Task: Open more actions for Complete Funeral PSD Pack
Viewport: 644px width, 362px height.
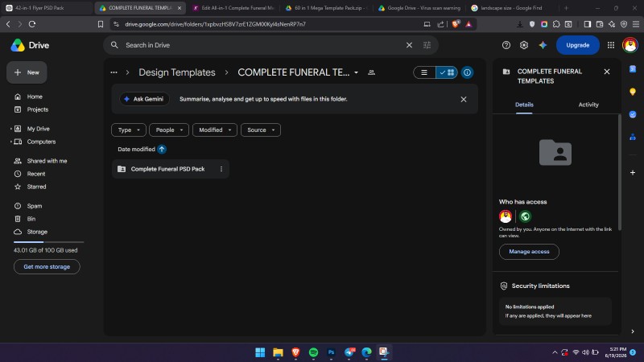Action: coord(221,169)
